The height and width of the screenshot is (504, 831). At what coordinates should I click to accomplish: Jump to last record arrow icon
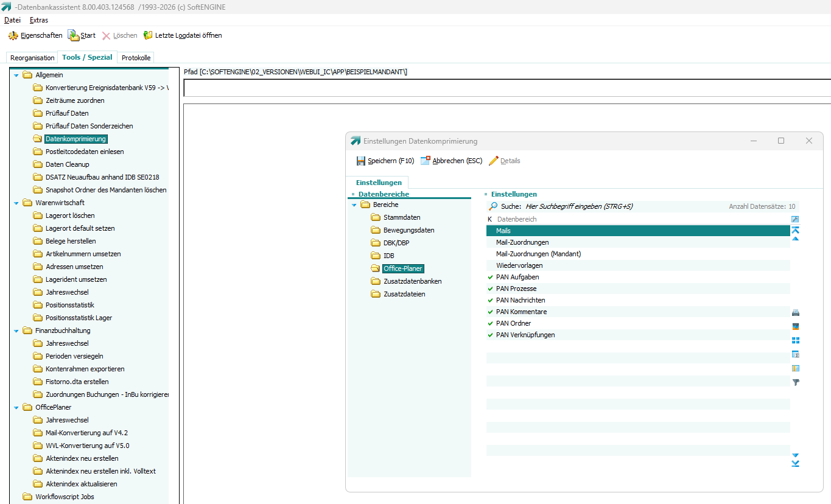point(795,464)
